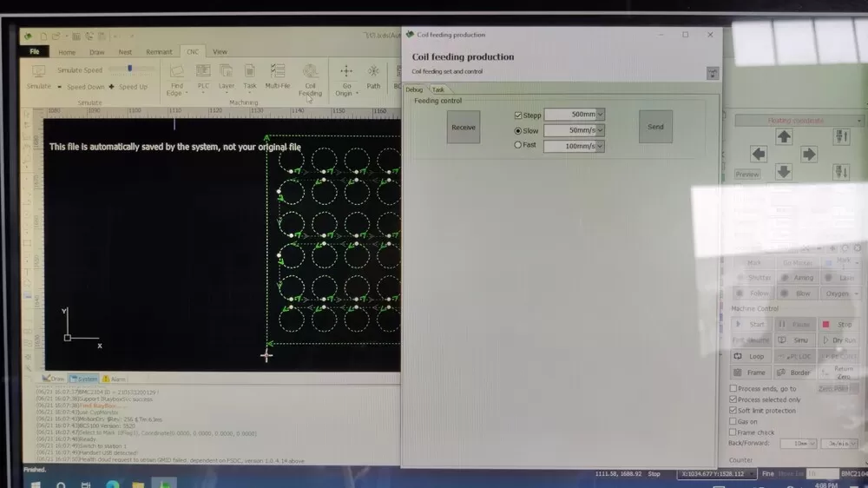Adjust the Simulate Speed slider

131,69
